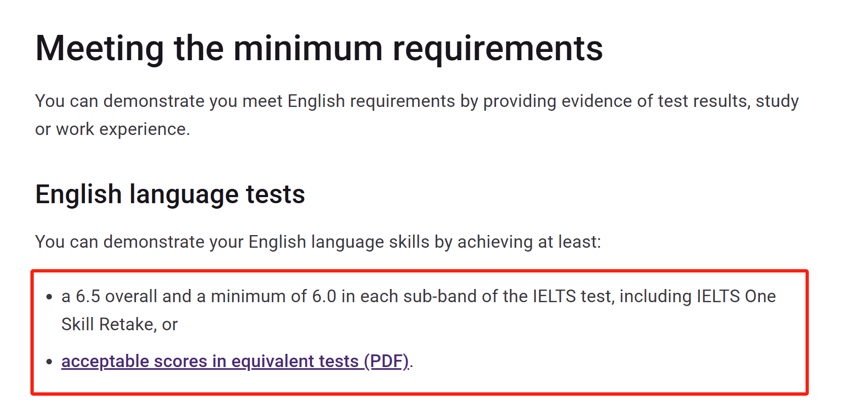Click the word "Meeting" in the main heading

click(x=99, y=49)
